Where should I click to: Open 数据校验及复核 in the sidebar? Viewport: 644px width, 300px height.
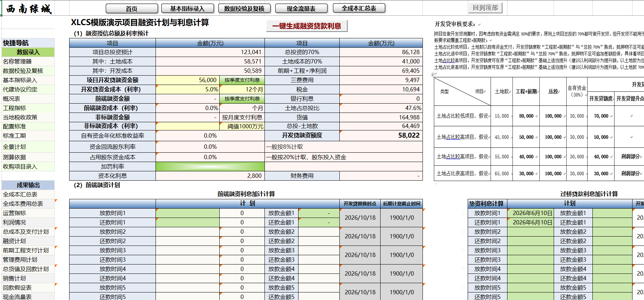[28, 71]
